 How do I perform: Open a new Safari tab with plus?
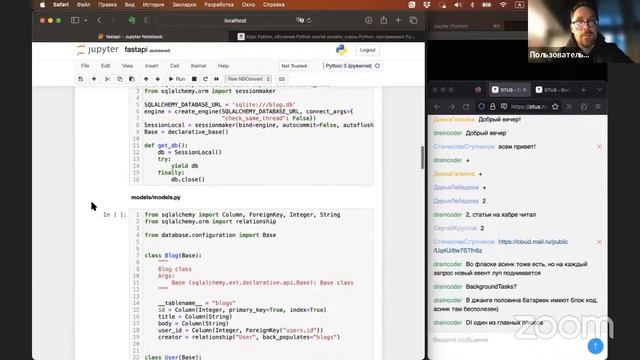[398, 20]
